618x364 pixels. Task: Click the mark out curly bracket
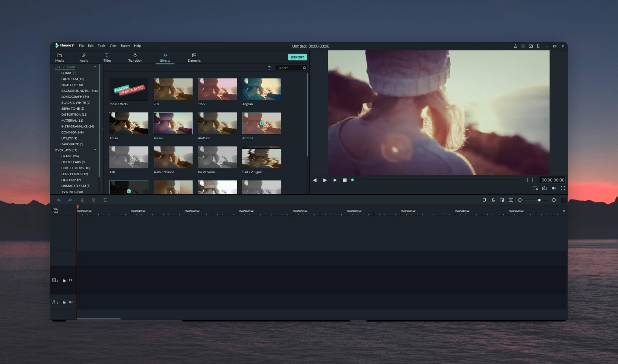coord(532,180)
